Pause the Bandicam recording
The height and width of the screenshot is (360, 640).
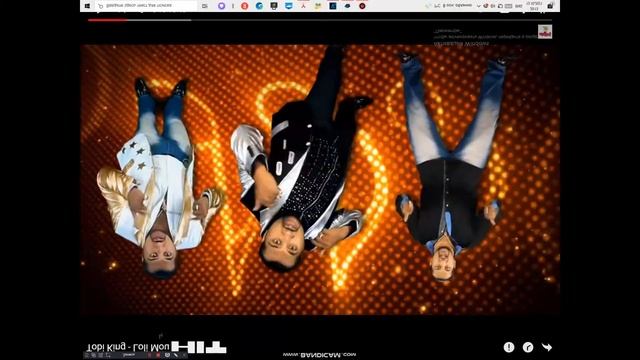[x=149, y=355]
